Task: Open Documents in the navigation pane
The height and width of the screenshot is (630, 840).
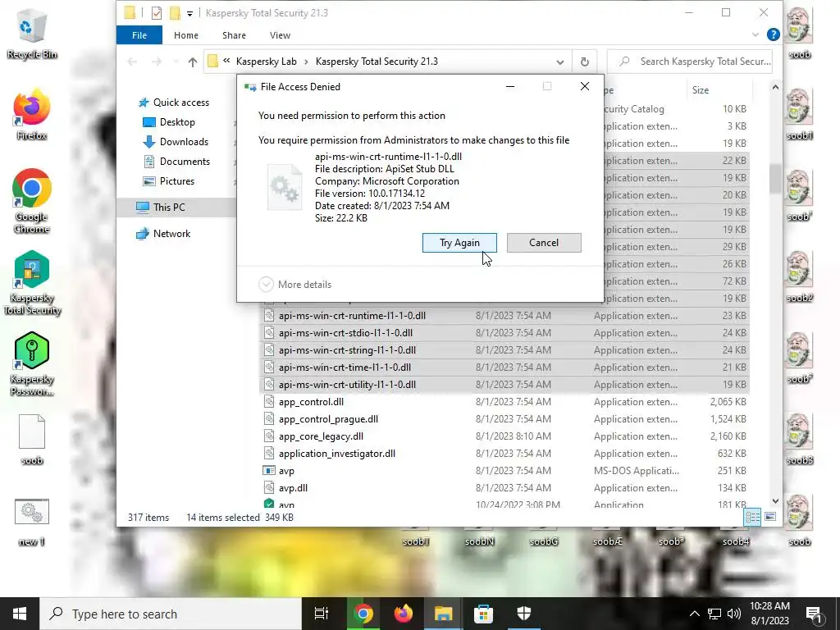Action: (176, 162)
